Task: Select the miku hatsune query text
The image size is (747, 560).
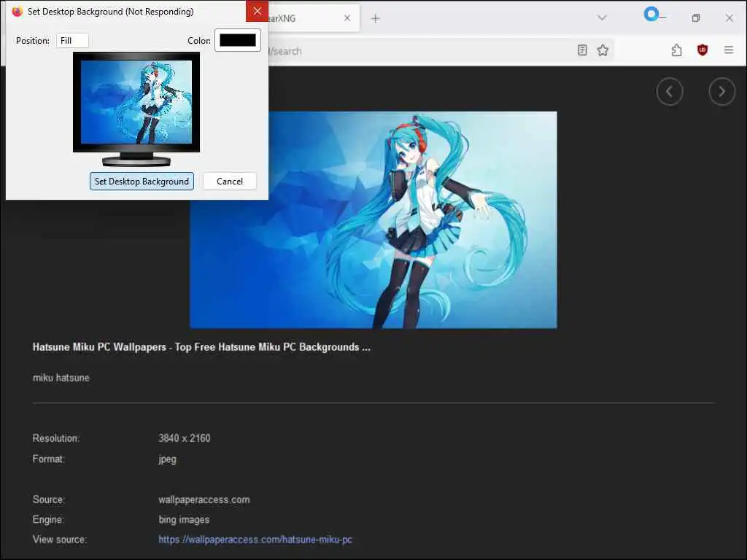Action: (x=61, y=378)
